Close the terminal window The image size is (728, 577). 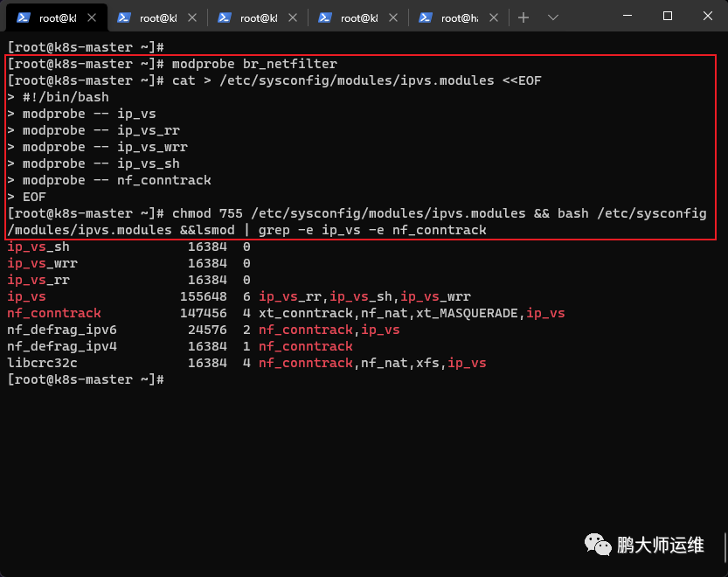coord(708,16)
